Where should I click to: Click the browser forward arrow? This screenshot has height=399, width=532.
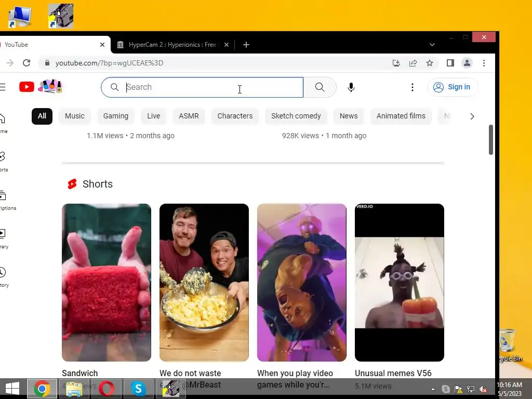tap(10, 63)
